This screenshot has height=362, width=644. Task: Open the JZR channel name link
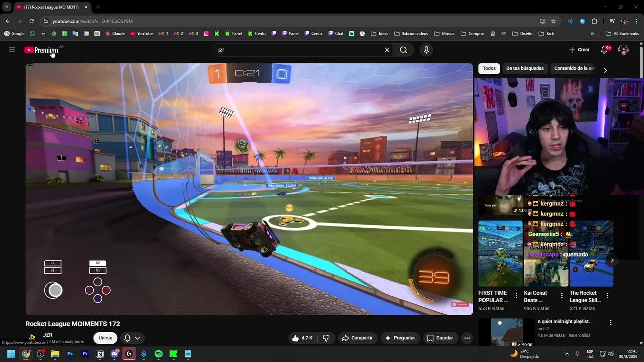tap(48, 335)
